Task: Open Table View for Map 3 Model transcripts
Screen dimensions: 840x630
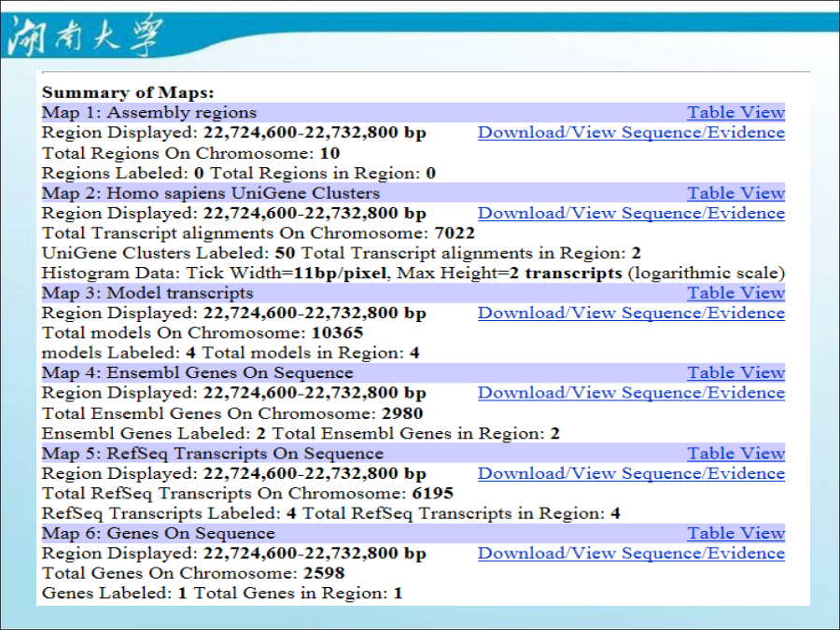Action: [736, 293]
